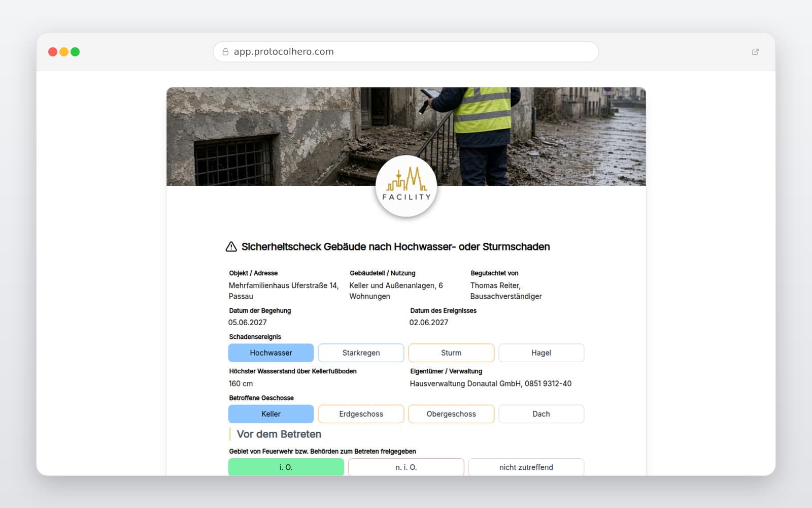This screenshot has height=508, width=812.
Task: Choose the Hagel damage event option
Action: 541,353
